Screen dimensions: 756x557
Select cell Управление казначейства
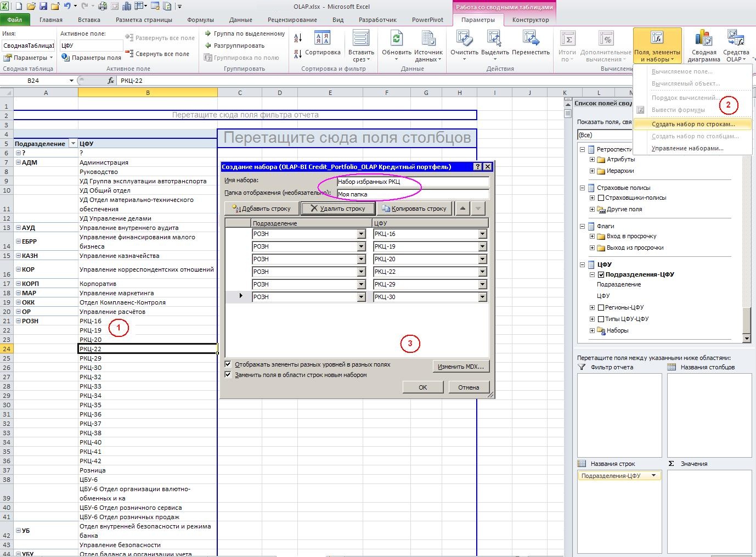[148, 256]
